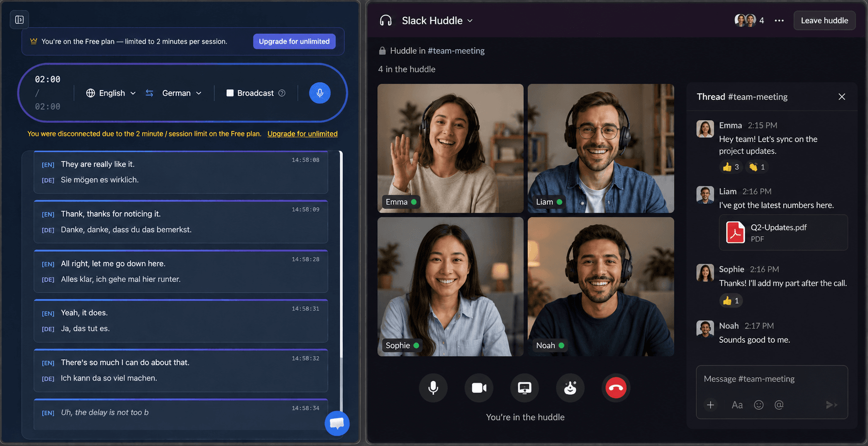This screenshot has width=868, height=446.
Task: Click partial transcript 'Uh, the delay is not too b'
Action: coord(105,412)
